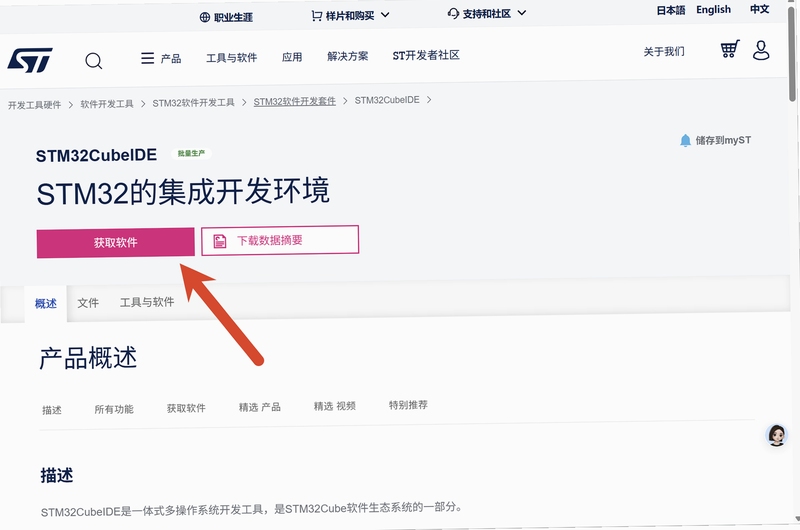This screenshot has height=530, width=800.
Task: Jump to 精选 视频 section anchor
Action: coord(335,406)
